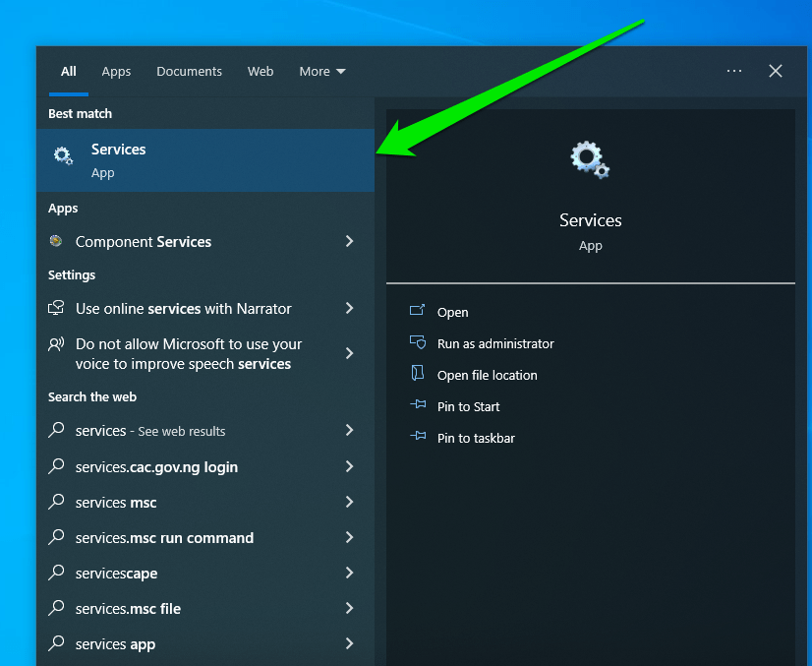Open the three-dot options menu

coord(734,71)
